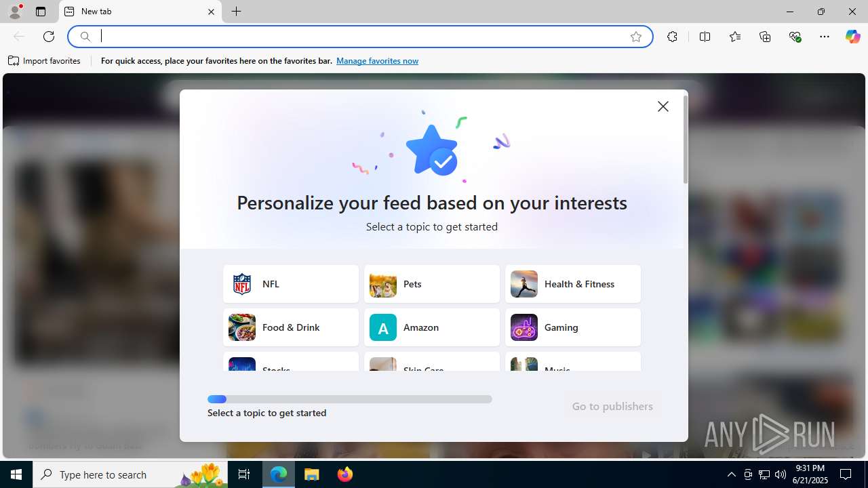Focus the address bar input
Screen dimensions: 868x488
pyautogui.click(x=359, y=37)
